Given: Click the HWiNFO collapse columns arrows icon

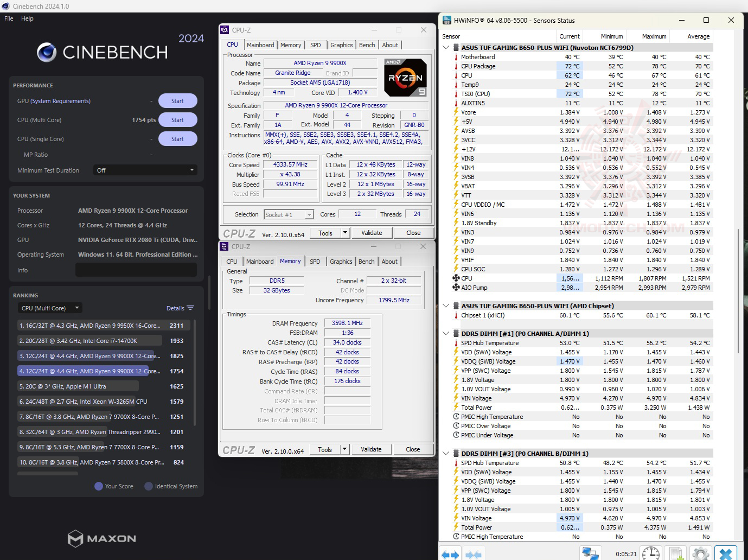Looking at the screenshot, I should [x=474, y=554].
